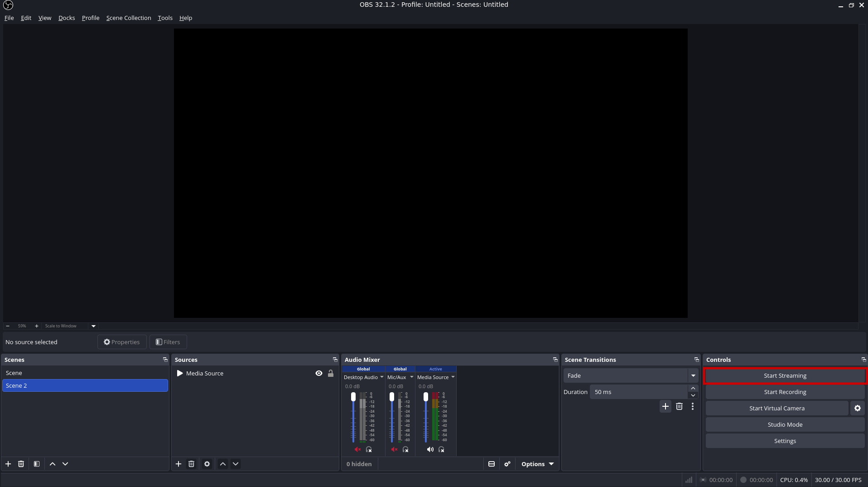This screenshot has height=487, width=868.
Task: Float the Audio Mixer dock panel
Action: point(555,360)
